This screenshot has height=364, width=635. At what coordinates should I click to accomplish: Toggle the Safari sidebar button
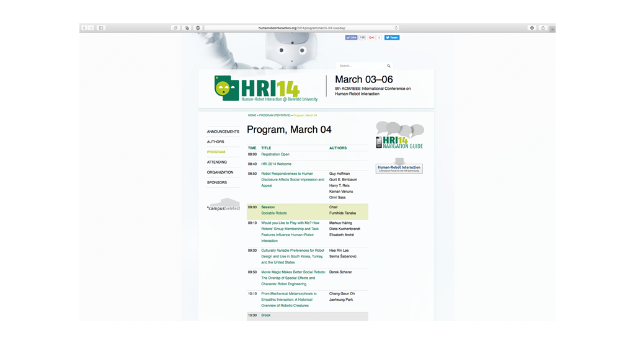101,28
